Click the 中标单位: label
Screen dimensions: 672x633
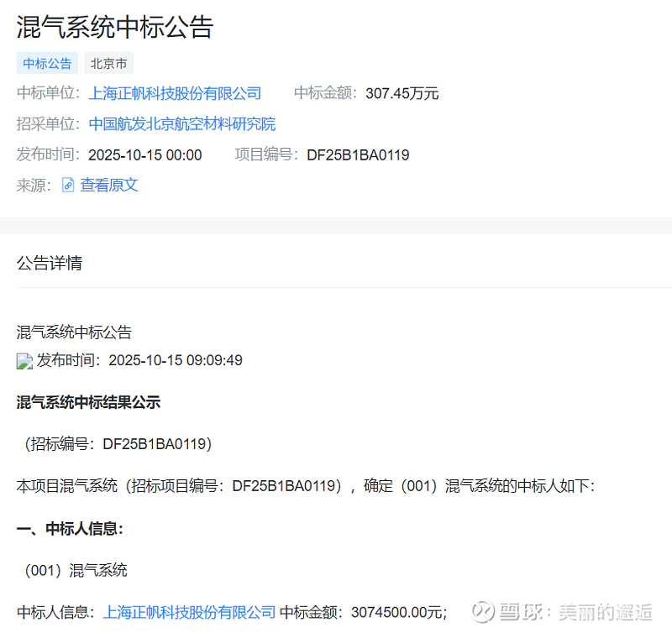pos(49,93)
